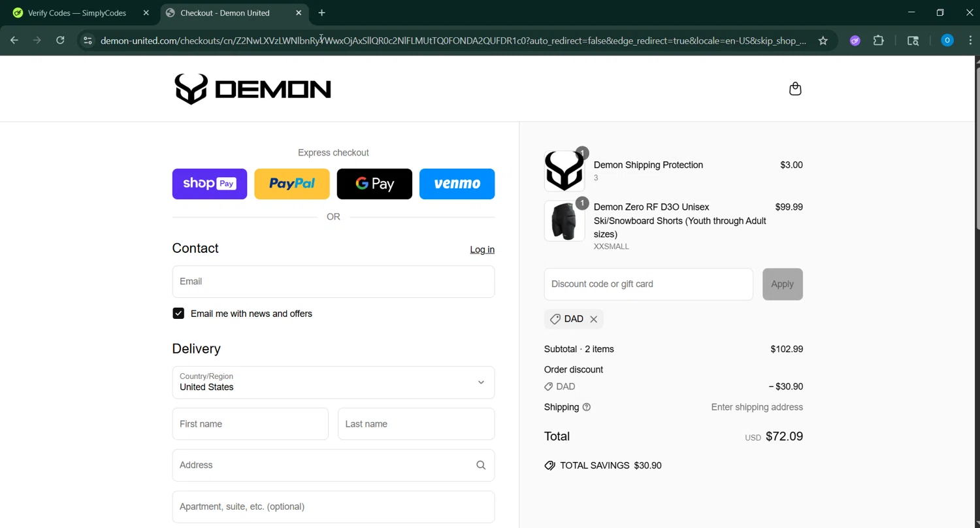Focus the Address input field

pyautogui.click(x=333, y=465)
